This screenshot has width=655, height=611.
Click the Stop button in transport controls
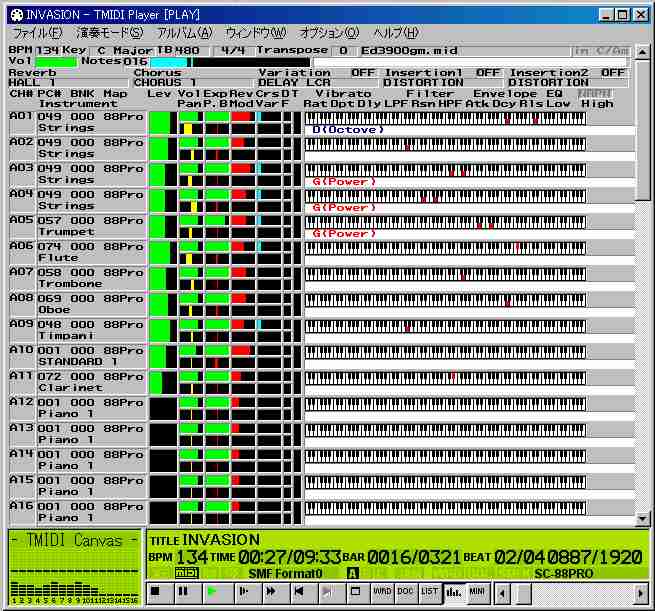point(155,592)
